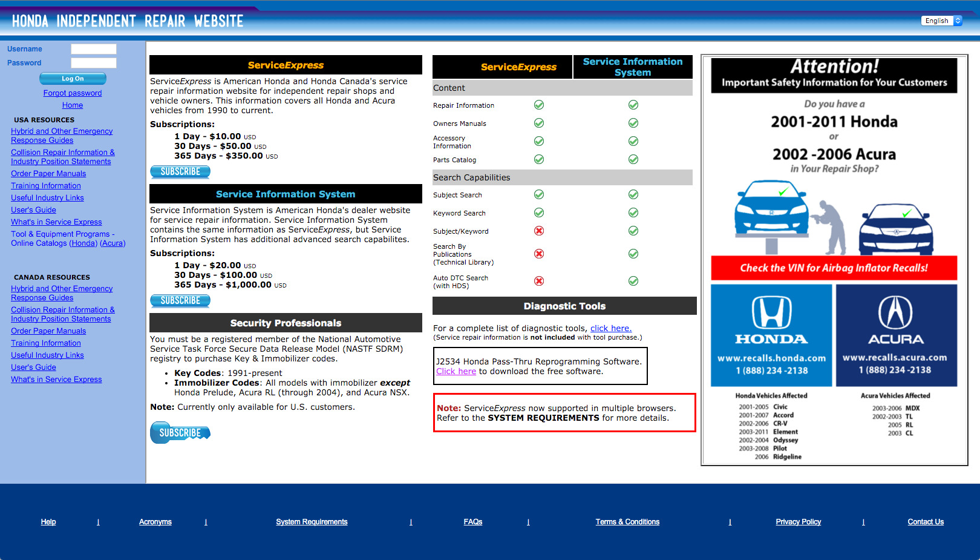Viewport: 980px width, 560px height.
Task: Click green check for Service Information System Parts Catalog
Action: 633,159
